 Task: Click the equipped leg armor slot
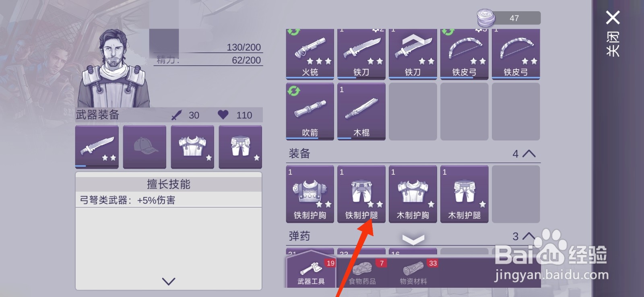240,147
